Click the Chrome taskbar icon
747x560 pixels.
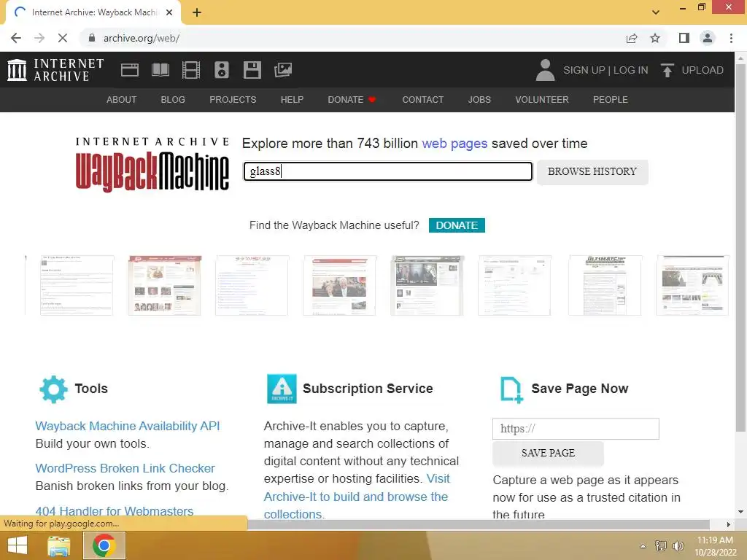click(x=104, y=545)
